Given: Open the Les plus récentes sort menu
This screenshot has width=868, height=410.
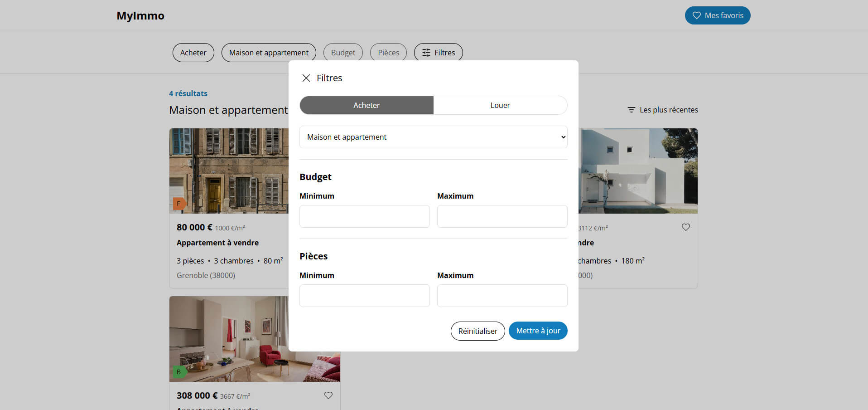Looking at the screenshot, I should [663, 110].
